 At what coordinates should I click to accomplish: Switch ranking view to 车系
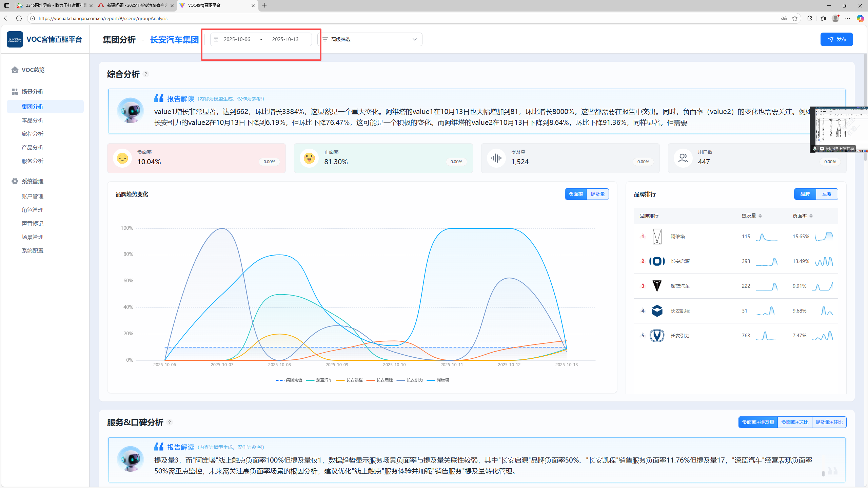[x=827, y=194]
